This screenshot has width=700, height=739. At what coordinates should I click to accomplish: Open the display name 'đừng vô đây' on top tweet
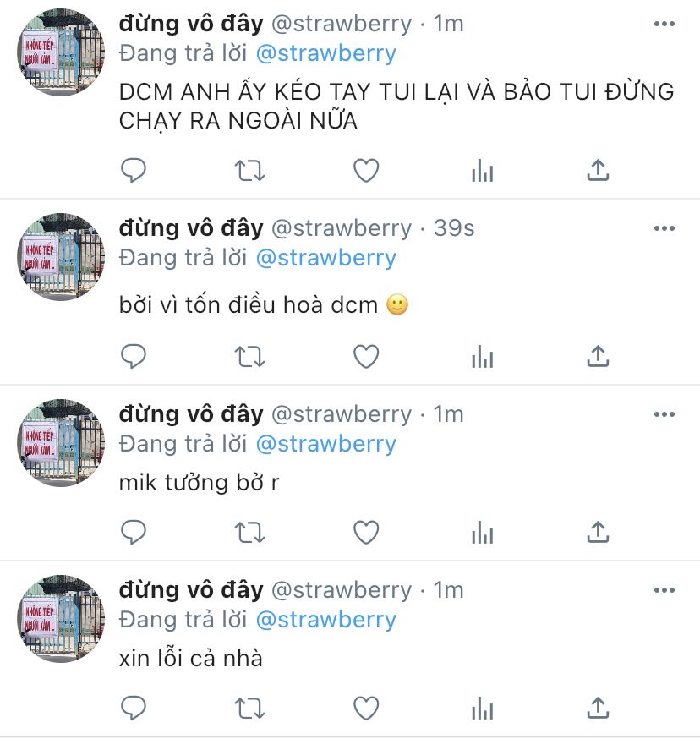[x=191, y=24]
